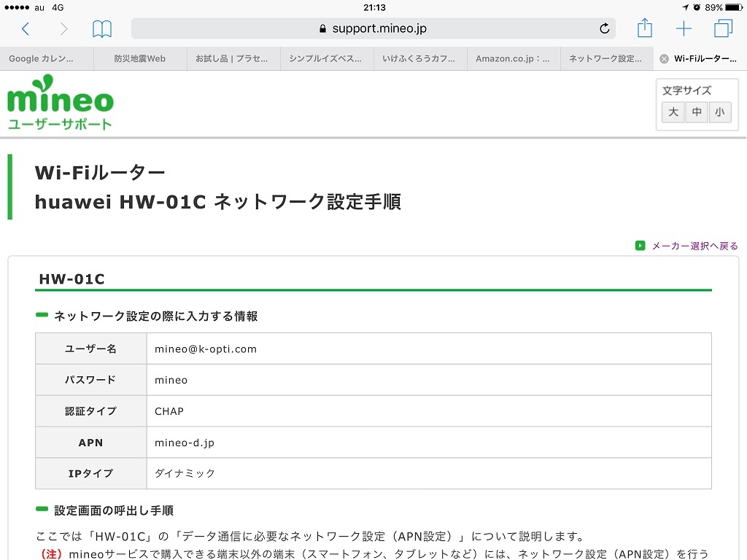
Task: Show all tabs via the overlapping squares icon
Action: 723,28
